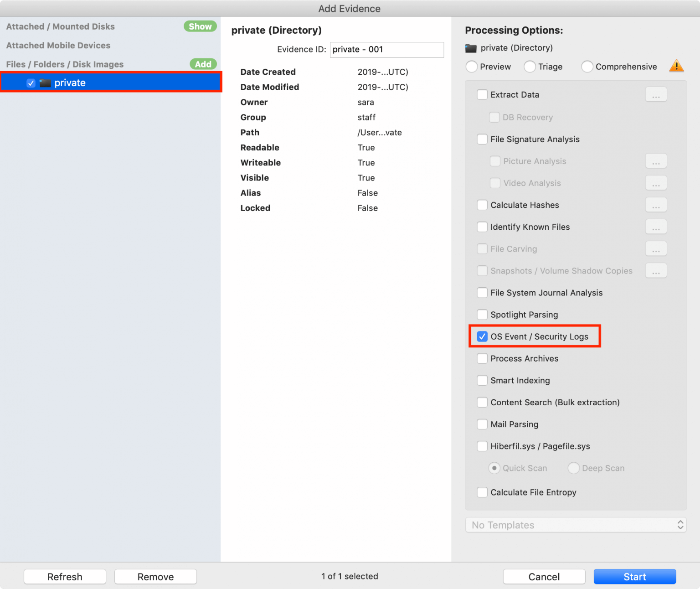Show the Attached / Mounted Disks list
Image resolution: width=700 pixels, height=589 pixels.
click(200, 26)
